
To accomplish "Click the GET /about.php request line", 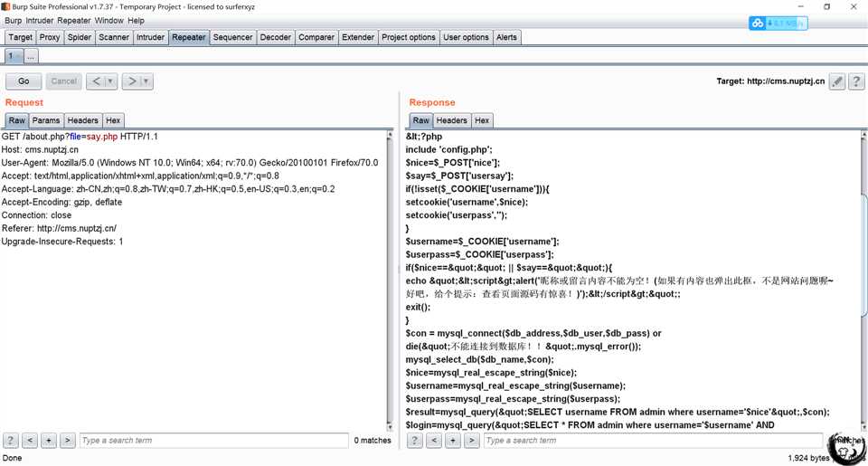I will point(80,137).
